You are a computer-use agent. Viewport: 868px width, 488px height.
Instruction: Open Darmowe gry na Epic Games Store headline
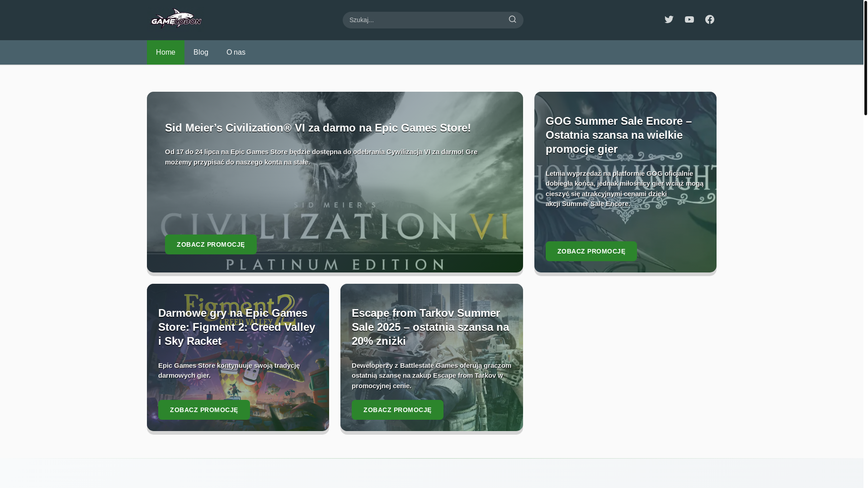coord(237,327)
